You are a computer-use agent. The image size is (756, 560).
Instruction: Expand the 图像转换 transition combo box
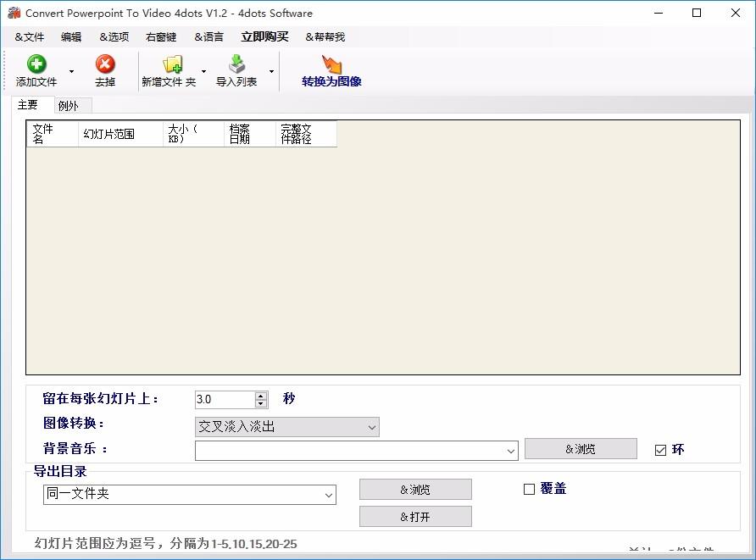tap(372, 427)
